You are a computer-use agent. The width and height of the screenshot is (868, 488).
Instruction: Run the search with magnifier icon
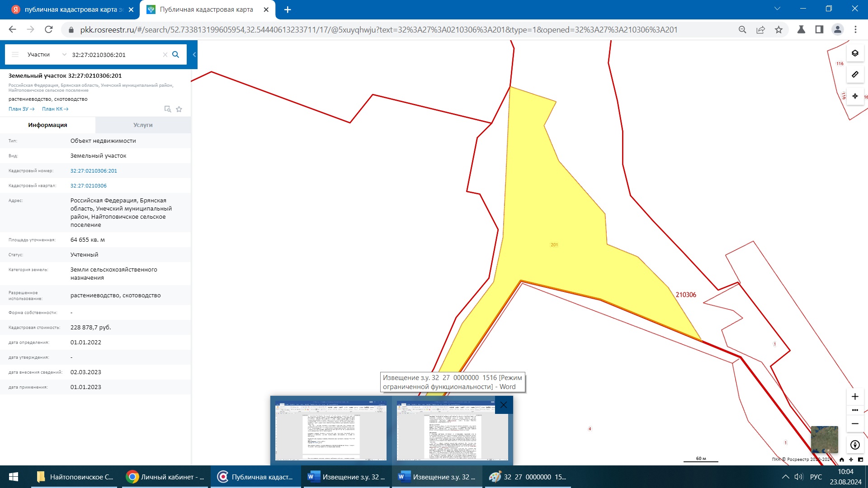[x=176, y=55]
